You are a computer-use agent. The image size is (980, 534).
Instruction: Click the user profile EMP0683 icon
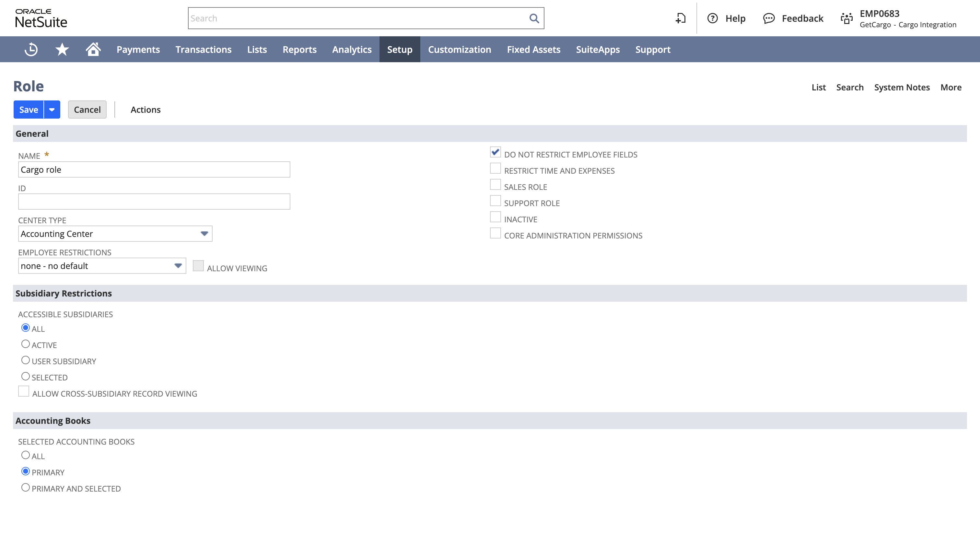(x=846, y=18)
